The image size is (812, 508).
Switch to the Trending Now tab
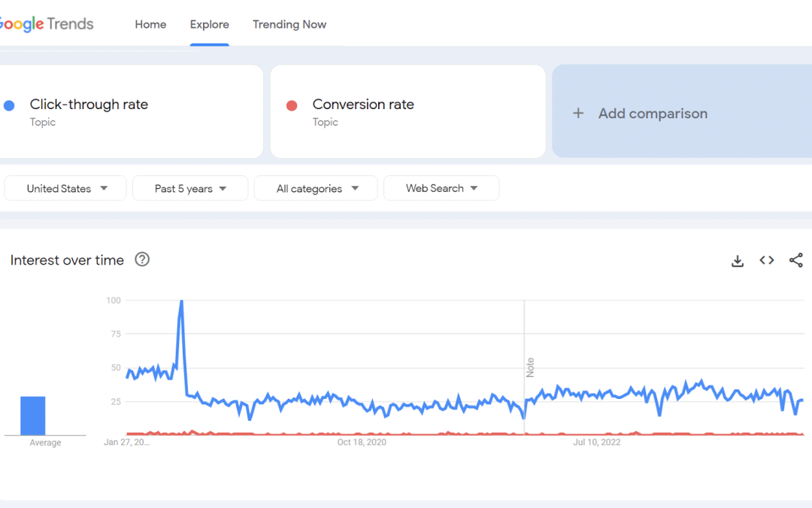(289, 24)
